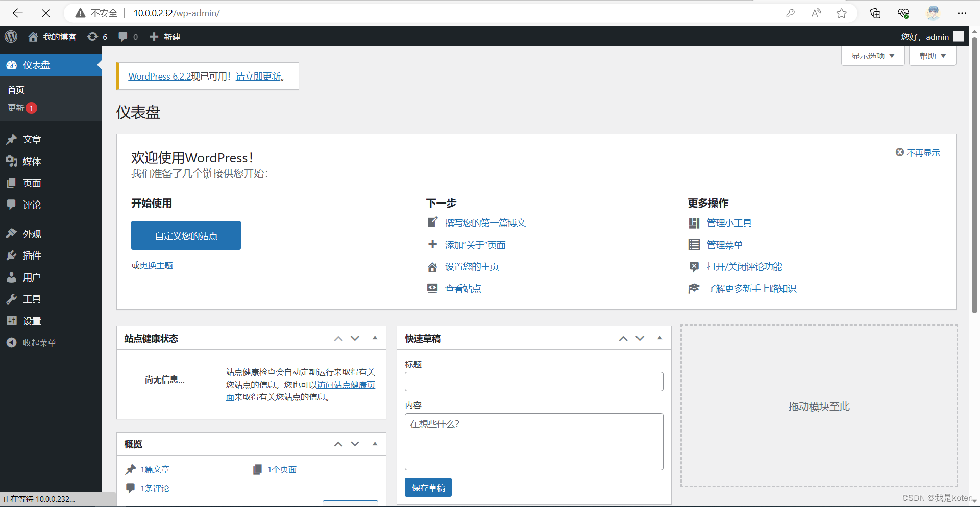Collapse the 快速草稿 panel

660,338
